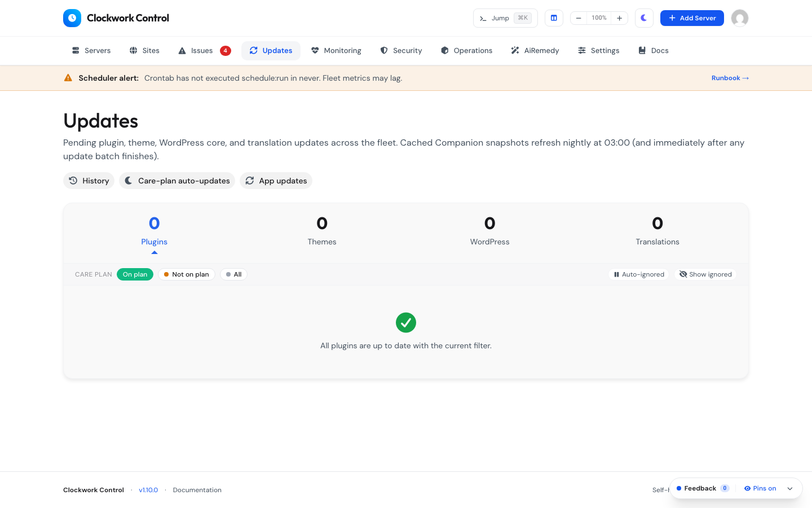812x508 pixels.
Task: Click the scheduler alert warning triangle icon
Action: pyautogui.click(x=68, y=78)
